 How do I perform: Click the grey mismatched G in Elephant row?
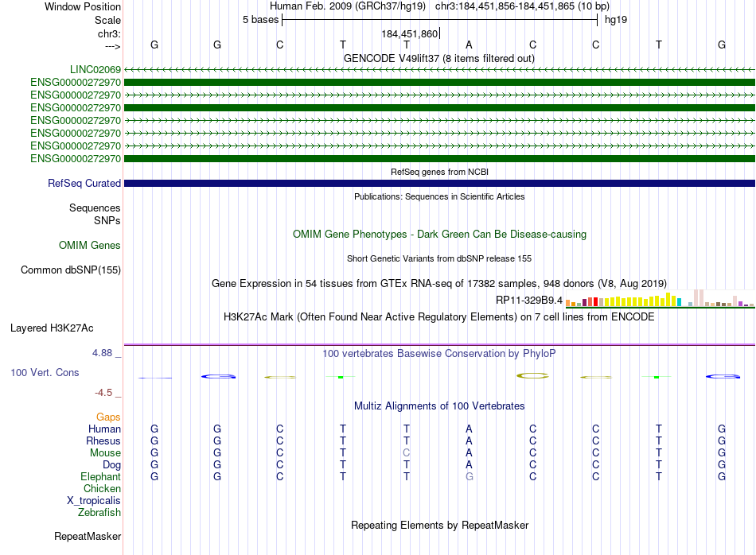click(x=470, y=476)
